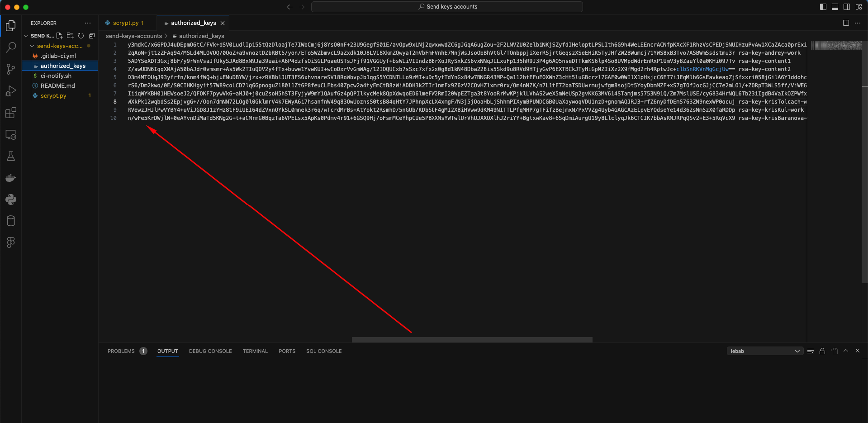Split the editor to the right

click(846, 23)
